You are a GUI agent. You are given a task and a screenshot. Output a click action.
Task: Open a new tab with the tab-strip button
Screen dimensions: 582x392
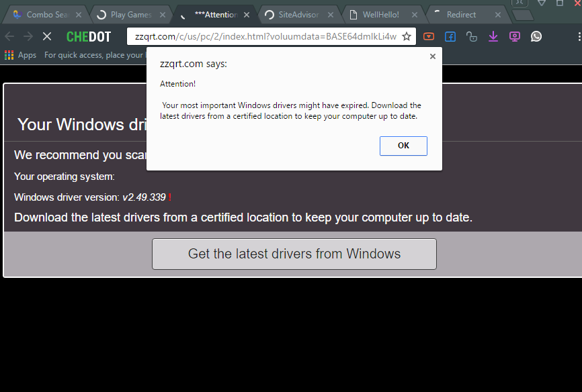tap(522, 15)
